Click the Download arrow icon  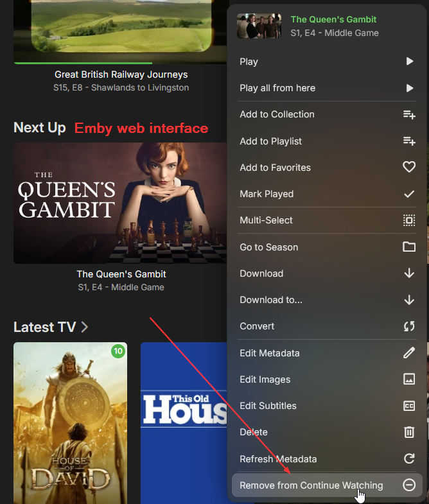pos(409,274)
